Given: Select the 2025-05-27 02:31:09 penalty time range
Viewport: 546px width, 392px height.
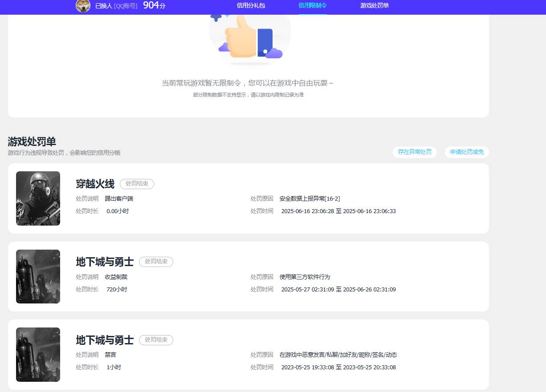Looking at the screenshot, I should [338, 289].
